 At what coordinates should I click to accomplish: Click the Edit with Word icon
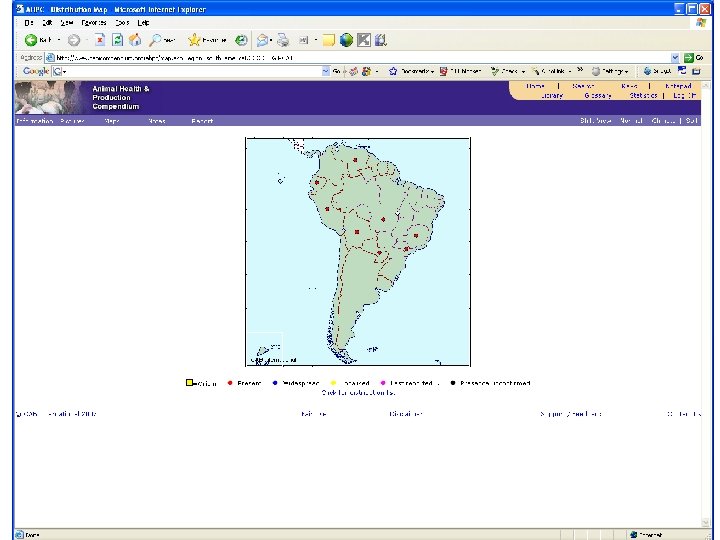(304, 40)
